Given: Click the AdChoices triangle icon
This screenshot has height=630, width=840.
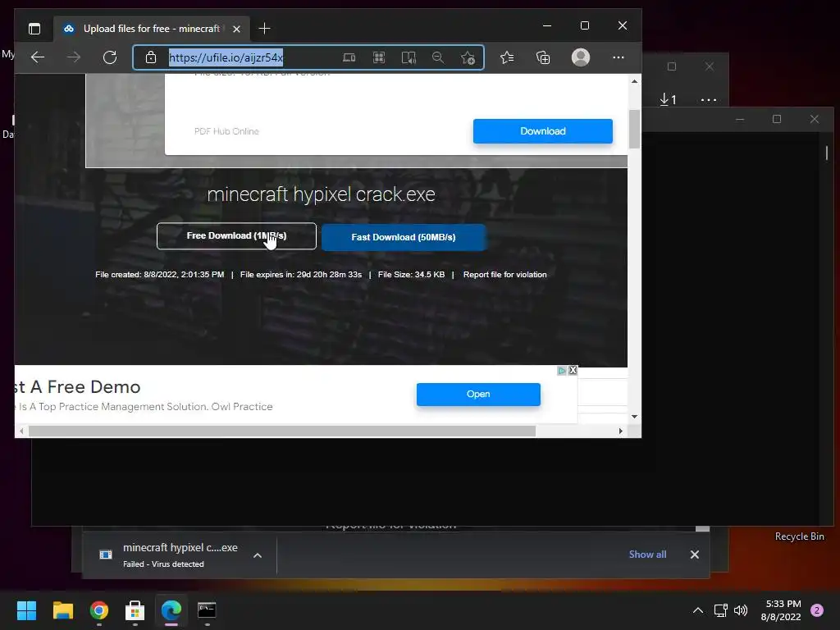Looking at the screenshot, I should (x=561, y=370).
